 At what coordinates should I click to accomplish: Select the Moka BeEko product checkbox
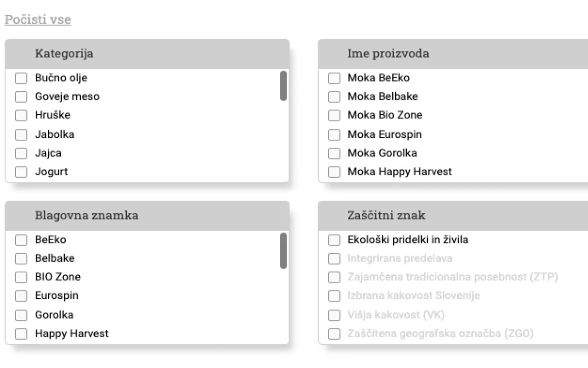coord(334,78)
